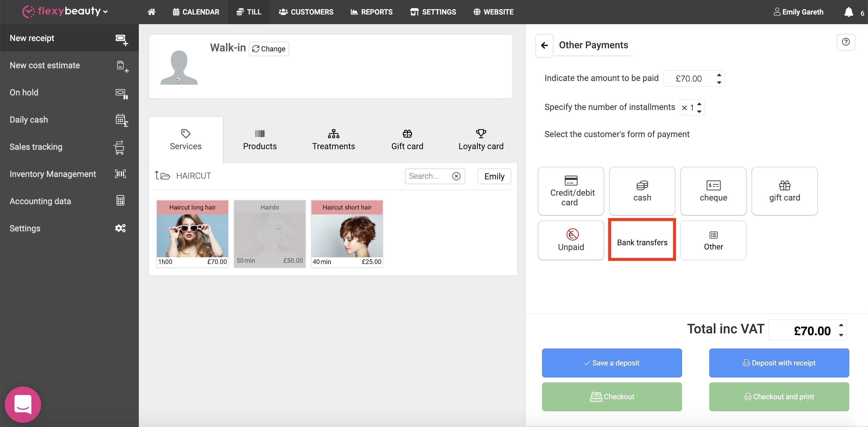Switch to the Products tab
This screenshot has width=868, height=427.
(260, 140)
